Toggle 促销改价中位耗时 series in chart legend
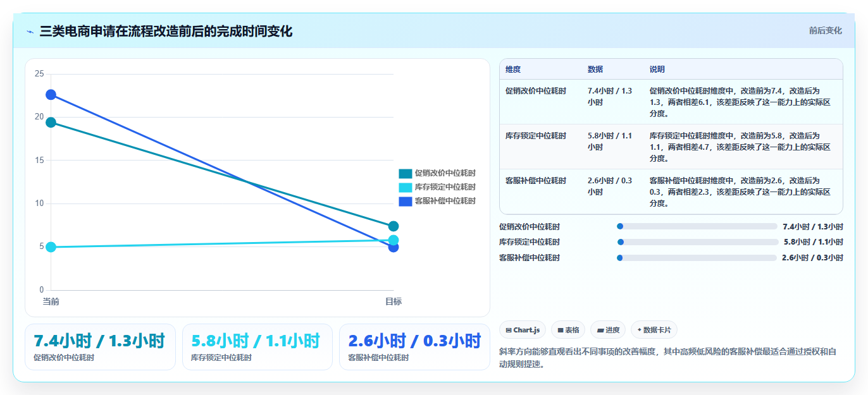Image resolution: width=868 pixels, height=395 pixels. coord(437,173)
